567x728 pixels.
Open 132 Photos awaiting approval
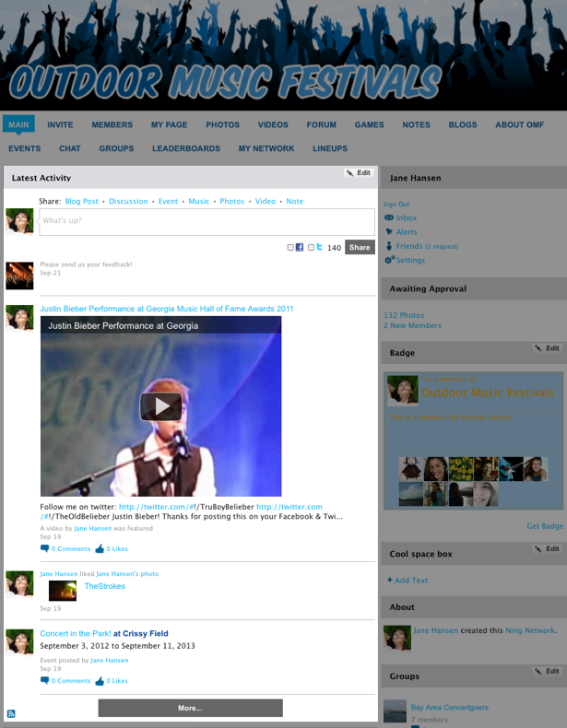(404, 315)
